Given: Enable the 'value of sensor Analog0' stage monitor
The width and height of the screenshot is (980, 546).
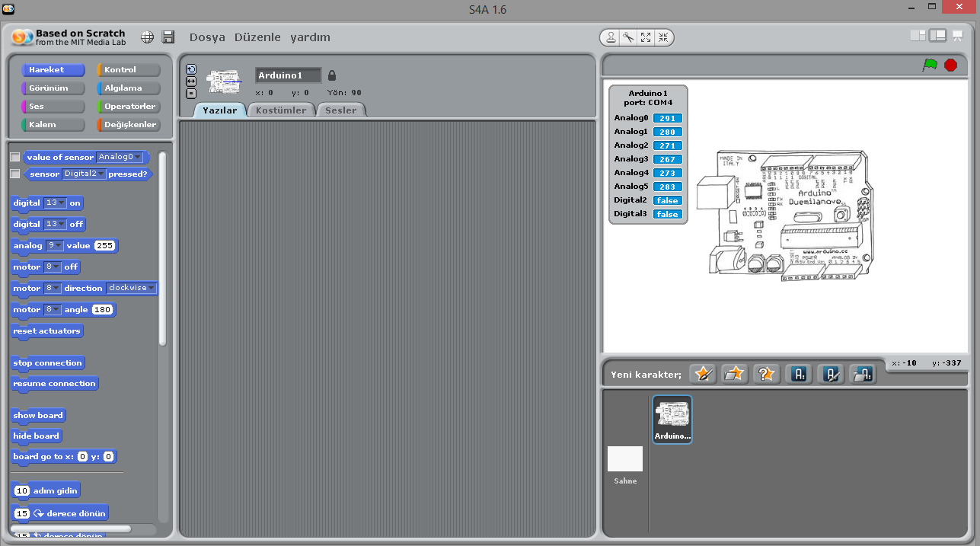Looking at the screenshot, I should (14, 156).
